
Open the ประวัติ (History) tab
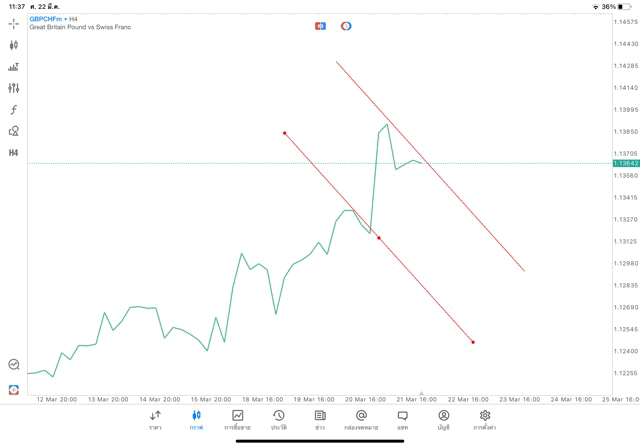[278, 420]
